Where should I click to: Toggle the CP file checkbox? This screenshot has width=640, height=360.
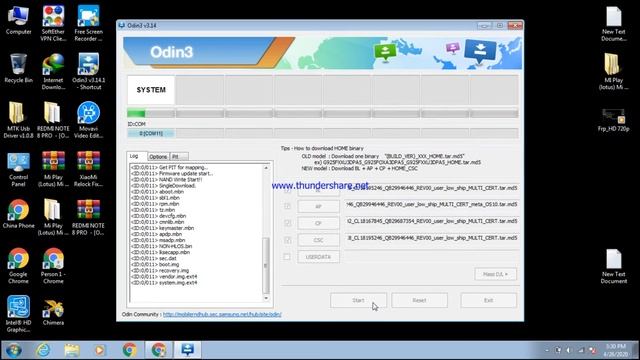pyautogui.click(x=287, y=223)
